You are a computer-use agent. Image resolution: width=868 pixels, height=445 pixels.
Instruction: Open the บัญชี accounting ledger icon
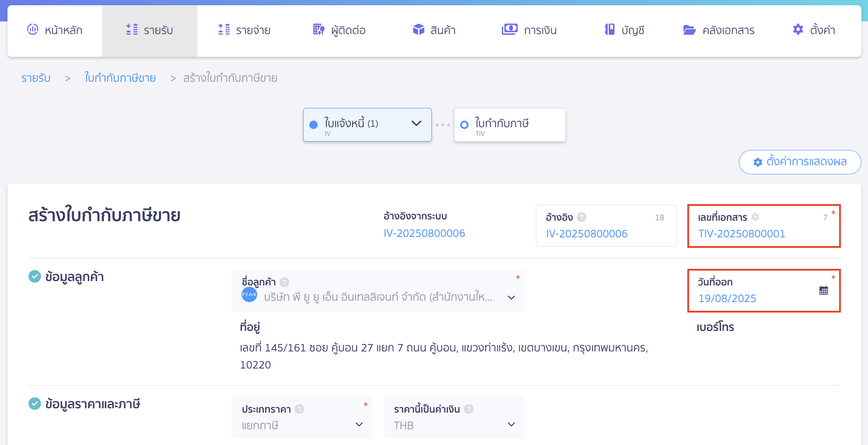point(608,30)
